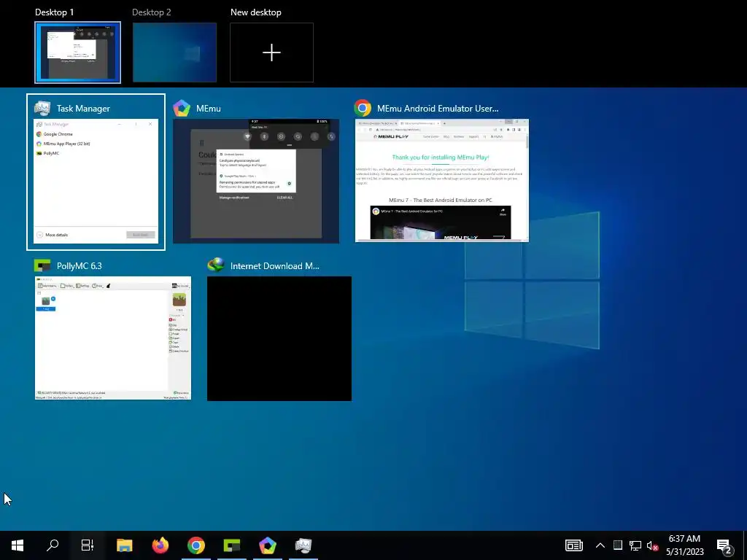The height and width of the screenshot is (560, 747).
Task: Click the "Desktop 2" label
Action: pos(152,12)
